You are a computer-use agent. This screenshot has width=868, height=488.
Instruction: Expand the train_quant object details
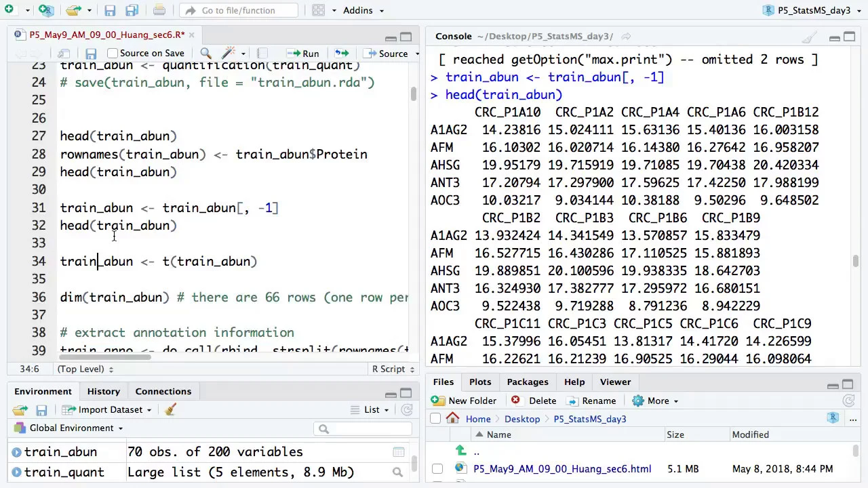click(x=16, y=472)
